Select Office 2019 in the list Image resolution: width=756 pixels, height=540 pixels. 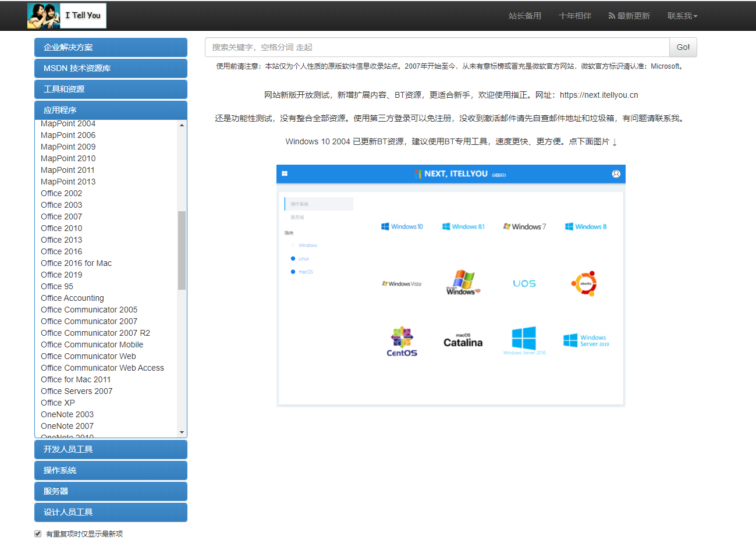pos(62,275)
